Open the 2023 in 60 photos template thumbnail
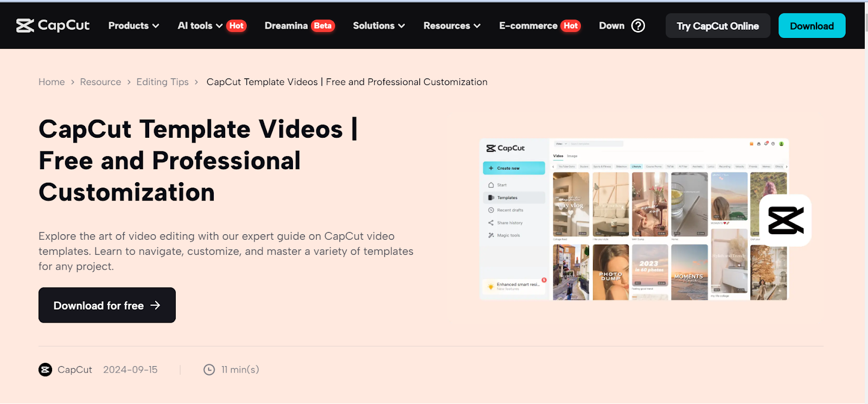868x404 pixels. 650,265
